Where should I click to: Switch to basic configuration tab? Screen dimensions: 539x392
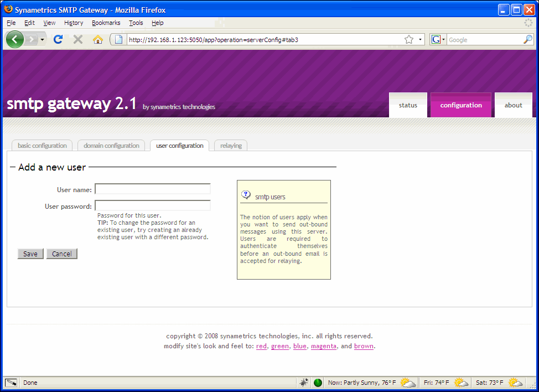point(42,146)
